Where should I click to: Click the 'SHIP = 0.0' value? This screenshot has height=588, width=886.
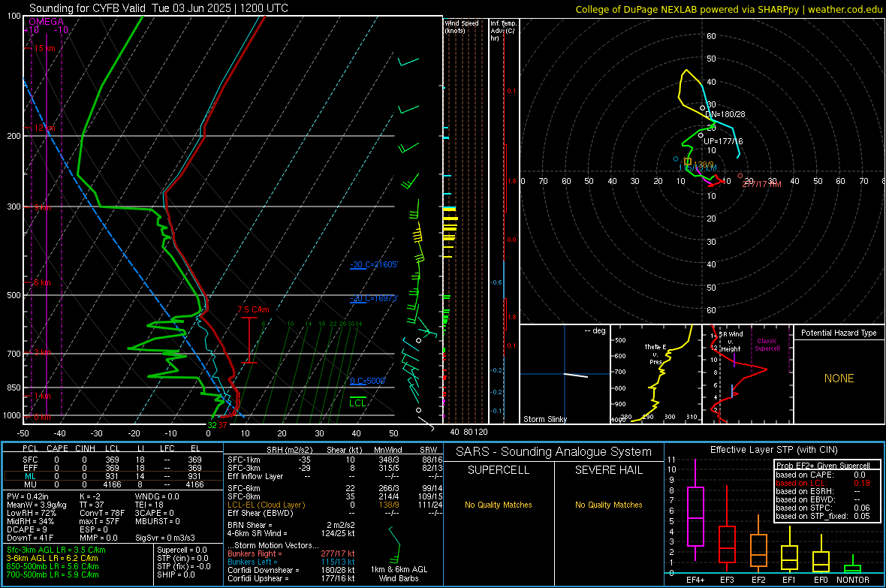176,574
